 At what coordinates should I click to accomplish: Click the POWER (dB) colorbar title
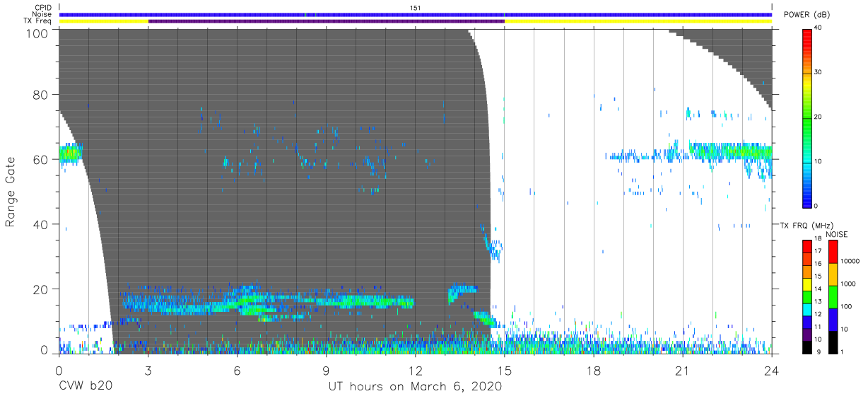click(807, 14)
